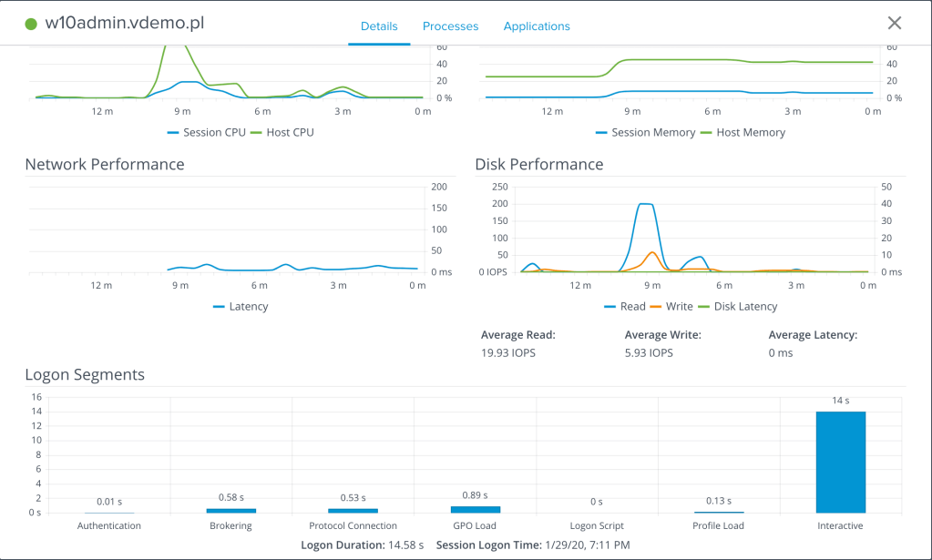Viewport: 932px width, 560px height.
Task: Select the Details tab
Action: [379, 26]
